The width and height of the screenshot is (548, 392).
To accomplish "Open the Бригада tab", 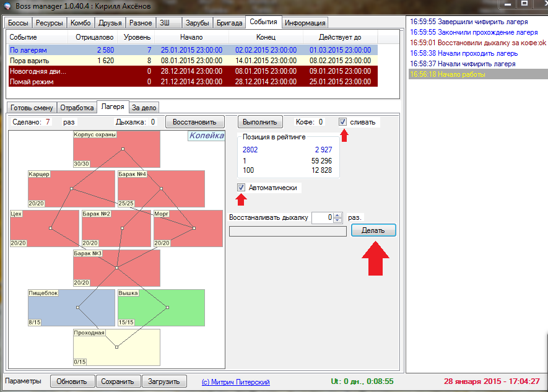I will (x=229, y=23).
